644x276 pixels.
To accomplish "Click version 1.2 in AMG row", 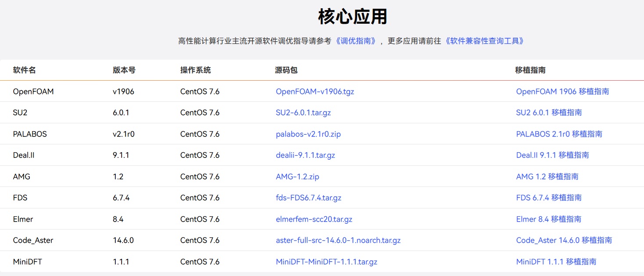I will pyautogui.click(x=118, y=176).
